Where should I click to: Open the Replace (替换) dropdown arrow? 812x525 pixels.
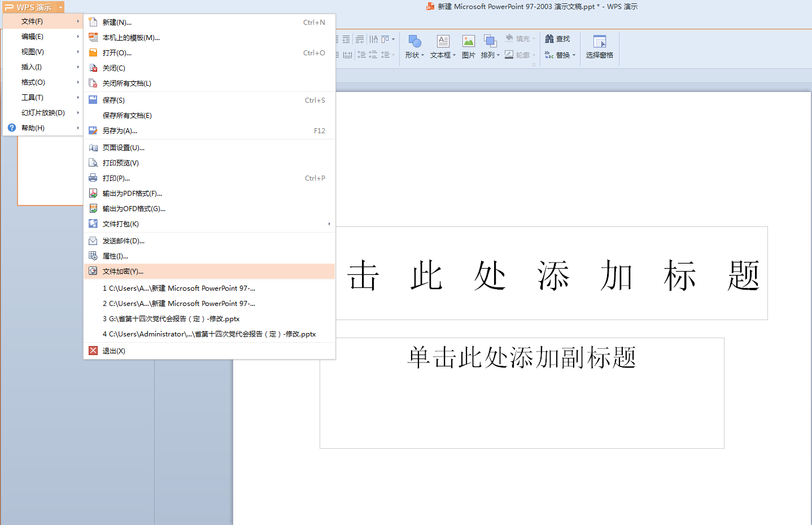pyautogui.click(x=574, y=55)
